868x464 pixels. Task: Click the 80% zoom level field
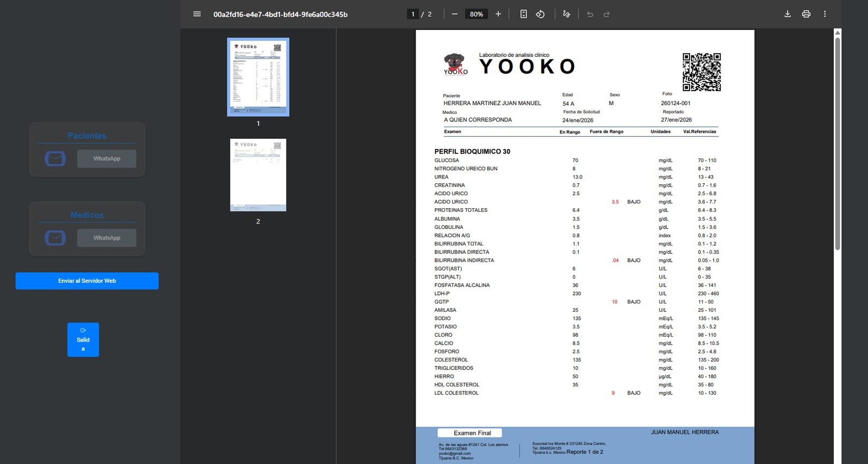point(476,14)
